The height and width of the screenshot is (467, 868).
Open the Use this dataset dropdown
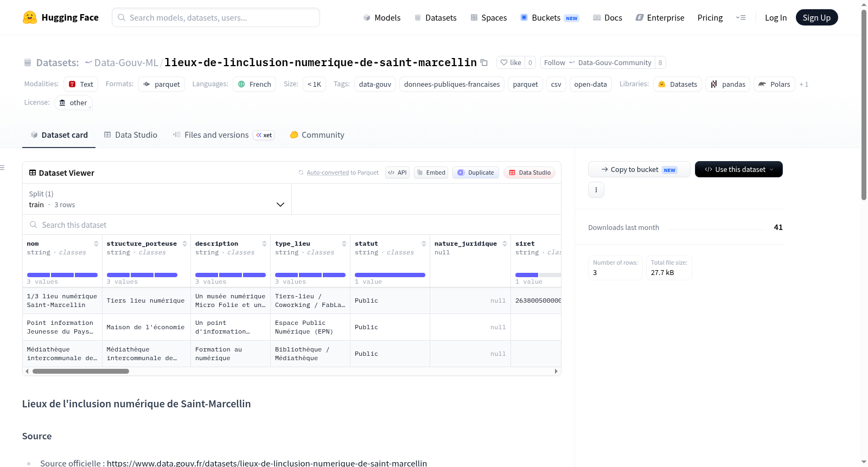(739, 169)
